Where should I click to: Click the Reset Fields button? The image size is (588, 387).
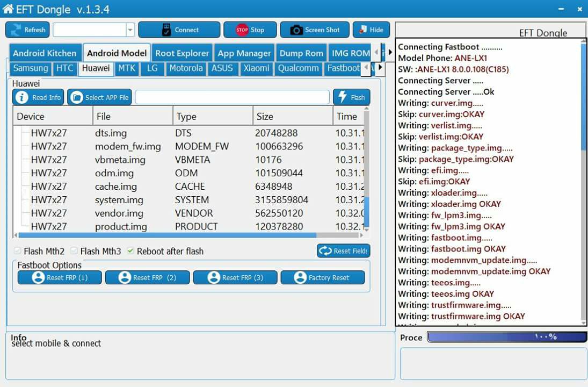click(344, 250)
